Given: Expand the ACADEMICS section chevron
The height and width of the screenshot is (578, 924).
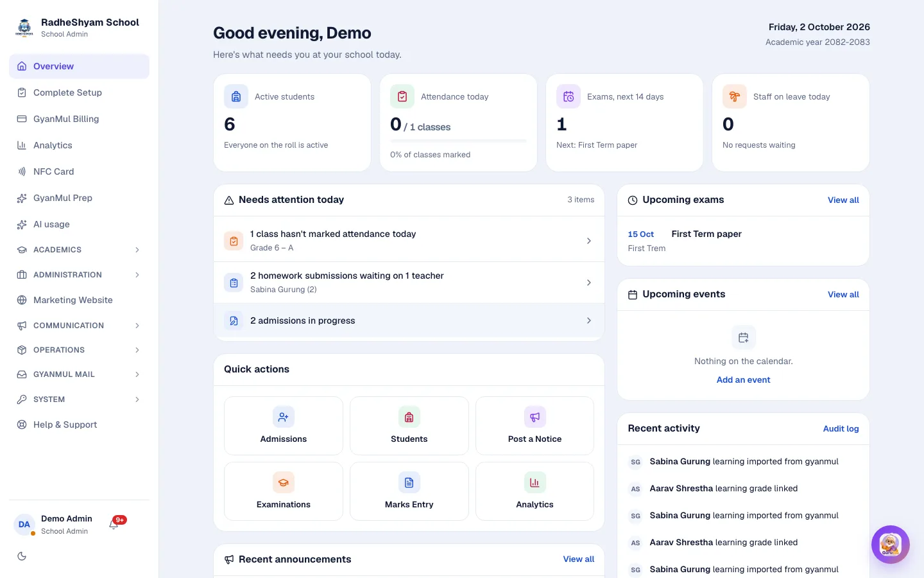Looking at the screenshot, I should [x=137, y=250].
